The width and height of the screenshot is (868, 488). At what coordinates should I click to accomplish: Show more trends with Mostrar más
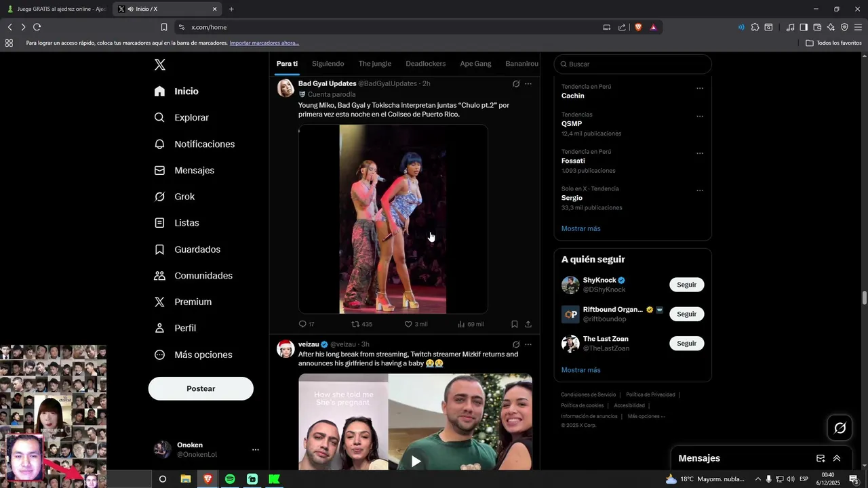coord(580,228)
